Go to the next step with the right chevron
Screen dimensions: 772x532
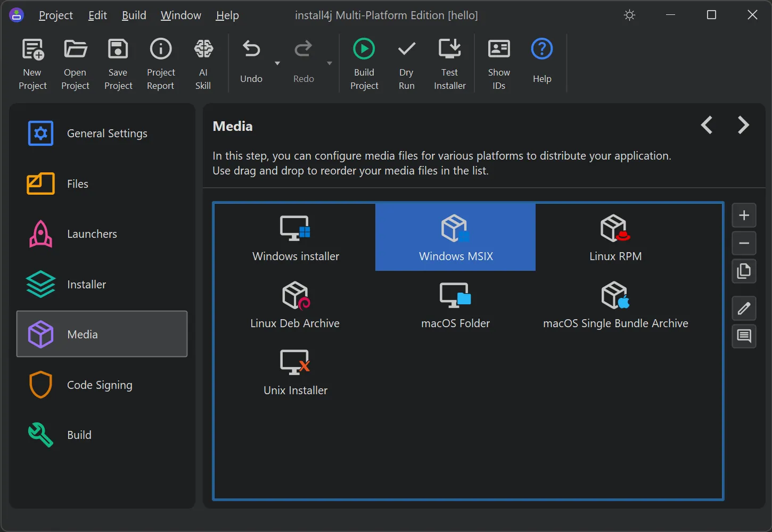tap(744, 126)
